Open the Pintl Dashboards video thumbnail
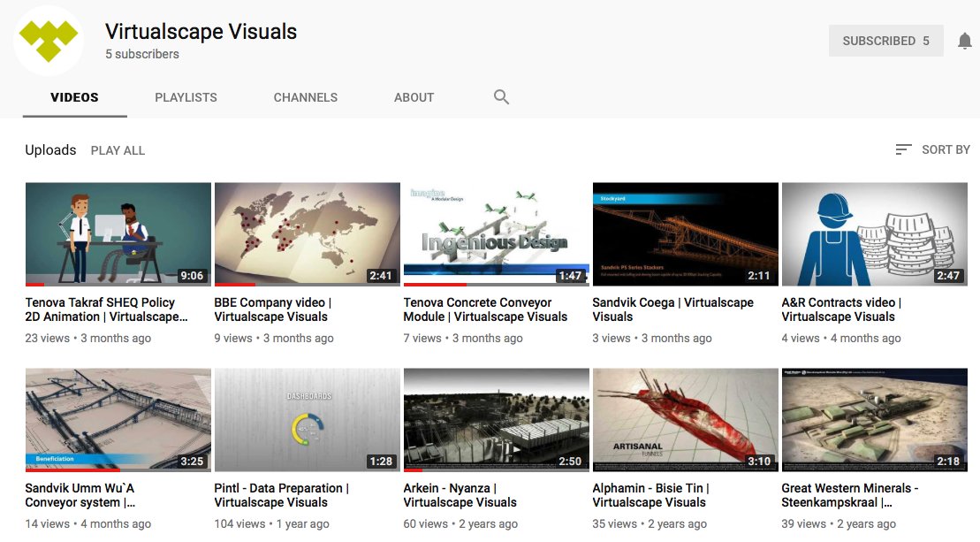Image resolution: width=980 pixels, height=542 pixels. pos(308,420)
